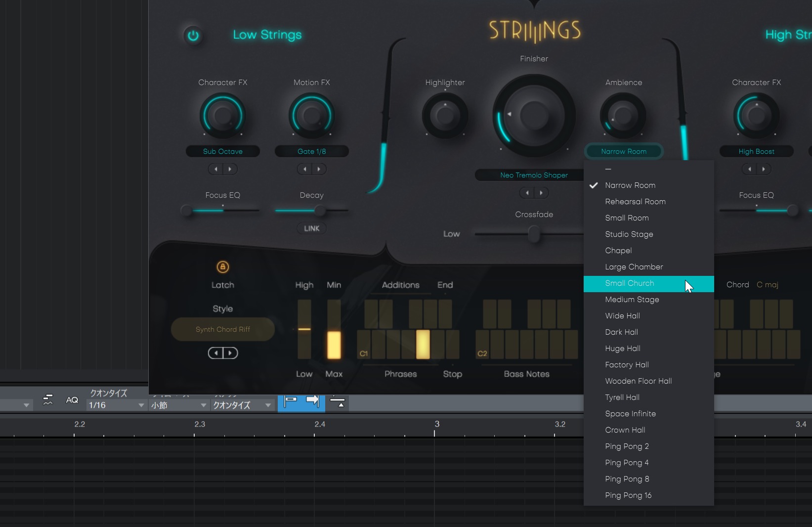
Task: Open the Synth Chord Riff style selector
Action: (x=223, y=329)
